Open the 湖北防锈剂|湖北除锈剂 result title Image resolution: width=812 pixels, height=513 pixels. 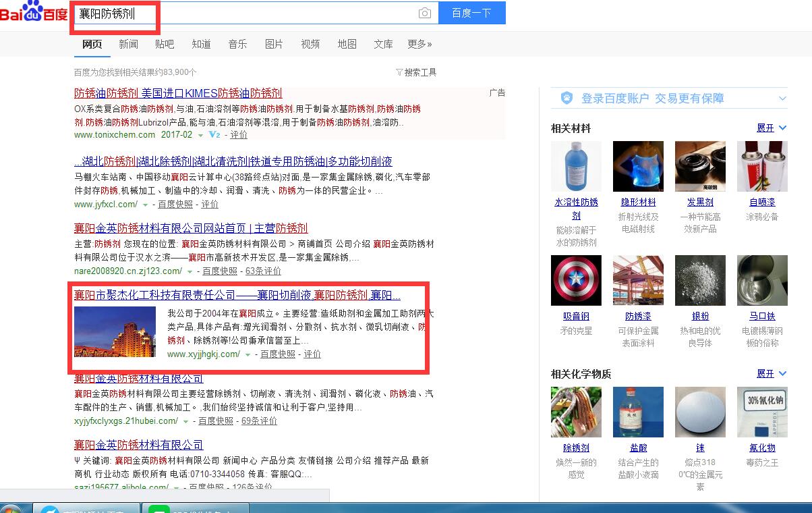(233, 161)
